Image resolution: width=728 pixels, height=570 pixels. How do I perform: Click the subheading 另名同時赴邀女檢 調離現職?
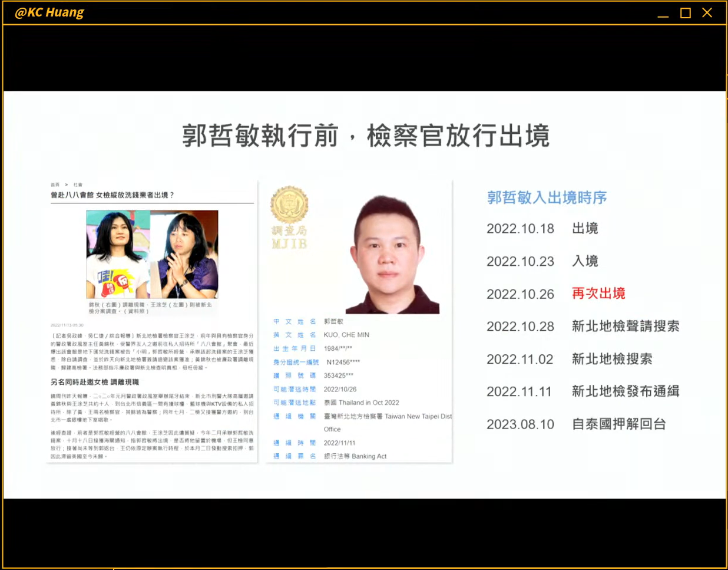pos(95,382)
